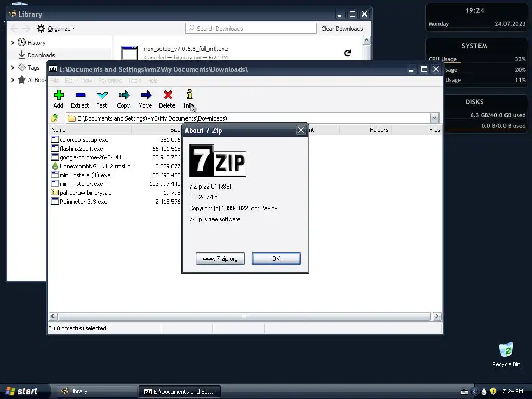This screenshot has width=532, height=399.
Task: Switch to 7-Zip window in taskbar
Action: pyautogui.click(x=180, y=391)
